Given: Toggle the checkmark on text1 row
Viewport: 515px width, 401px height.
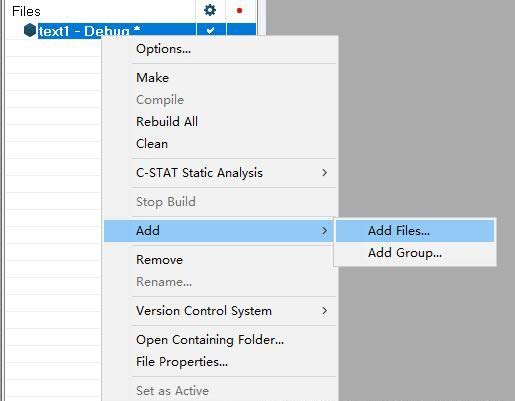Looking at the screenshot, I should 210,31.
